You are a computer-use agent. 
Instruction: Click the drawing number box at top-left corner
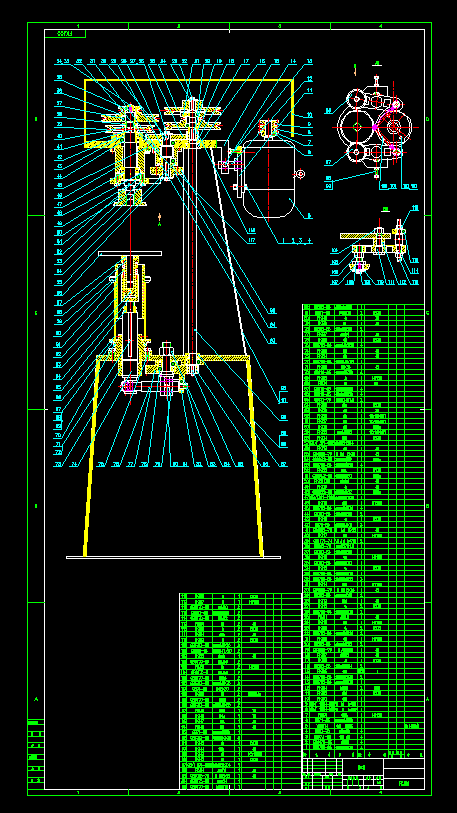(65, 34)
